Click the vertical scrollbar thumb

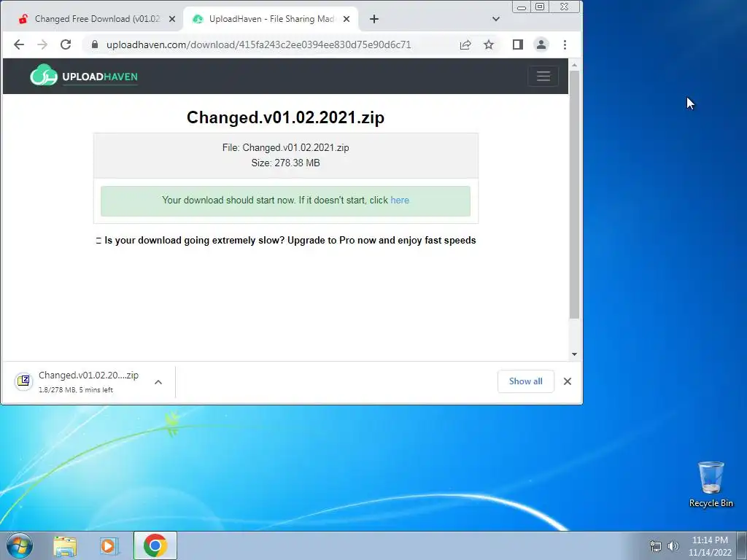pos(575,194)
